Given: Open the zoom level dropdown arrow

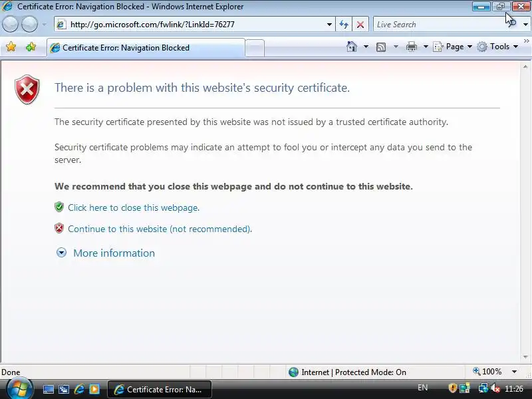Looking at the screenshot, I should pos(514,372).
